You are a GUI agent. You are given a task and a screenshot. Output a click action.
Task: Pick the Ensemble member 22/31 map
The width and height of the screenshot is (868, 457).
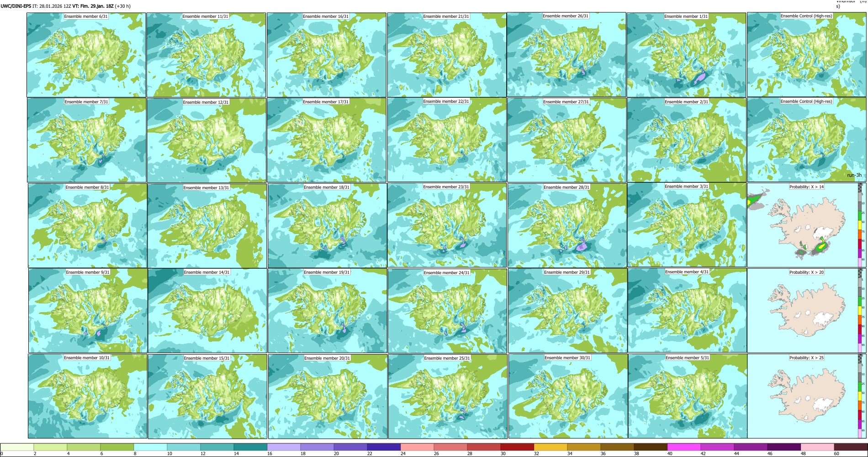coord(447,140)
